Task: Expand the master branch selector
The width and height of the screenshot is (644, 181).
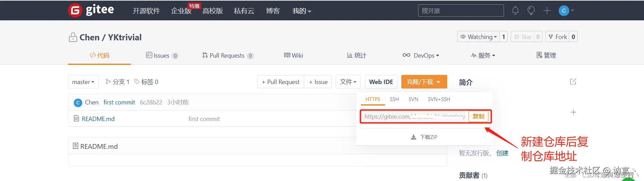Action: pos(83,82)
